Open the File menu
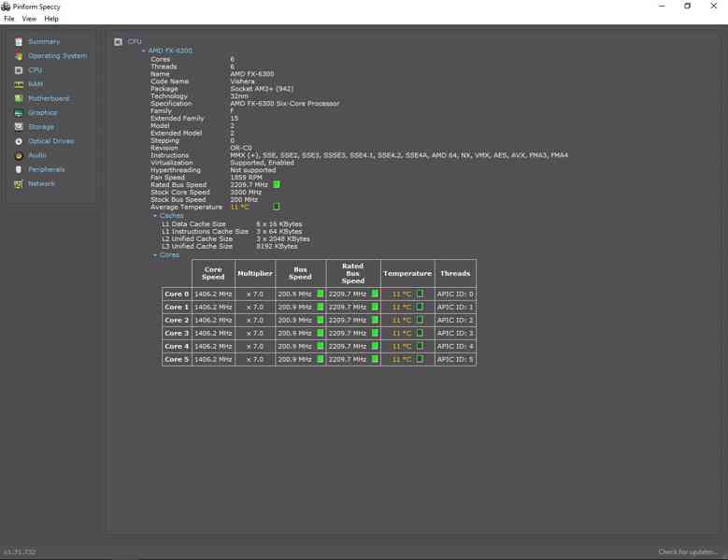The height and width of the screenshot is (560, 728). (x=9, y=19)
